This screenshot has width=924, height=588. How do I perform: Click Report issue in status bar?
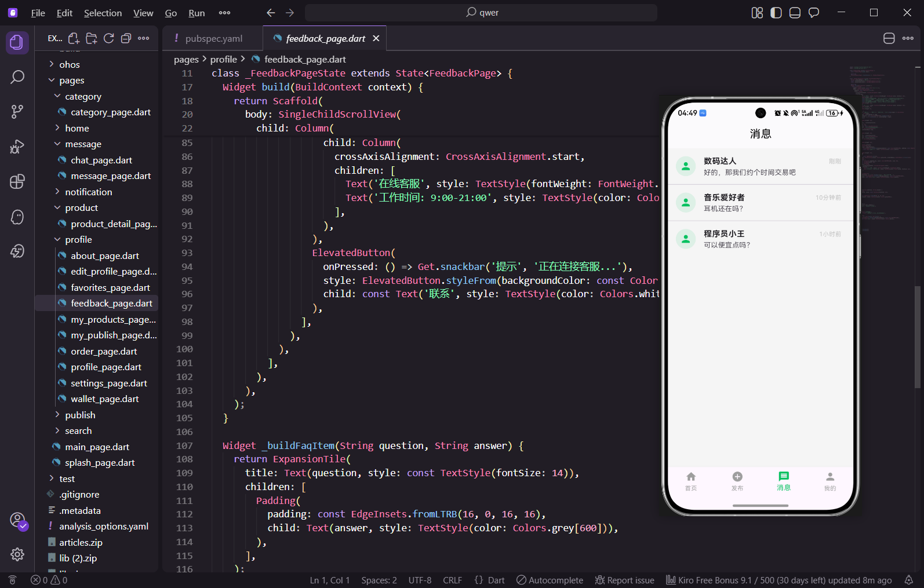[624, 580]
